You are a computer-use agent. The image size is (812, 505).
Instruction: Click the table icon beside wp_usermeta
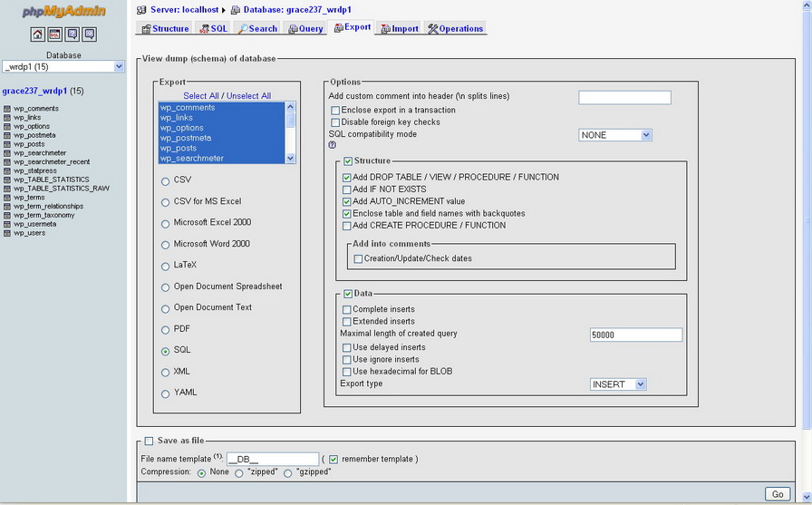coord(7,224)
